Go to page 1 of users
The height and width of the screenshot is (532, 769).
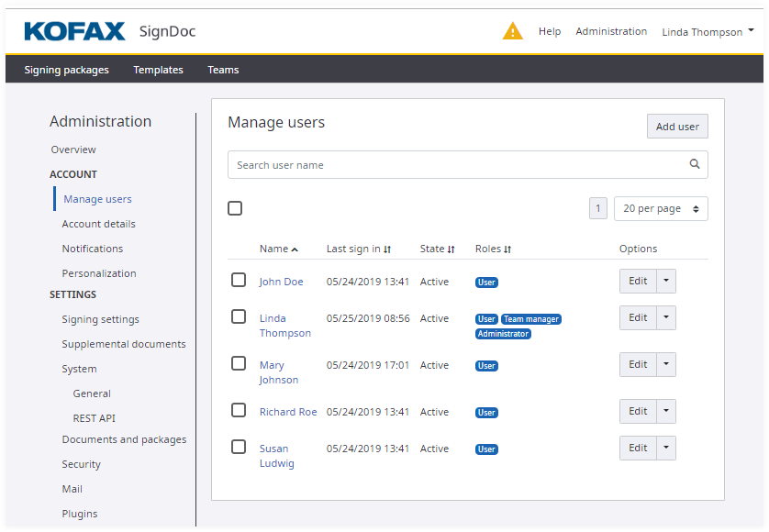[x=598, y=209]
